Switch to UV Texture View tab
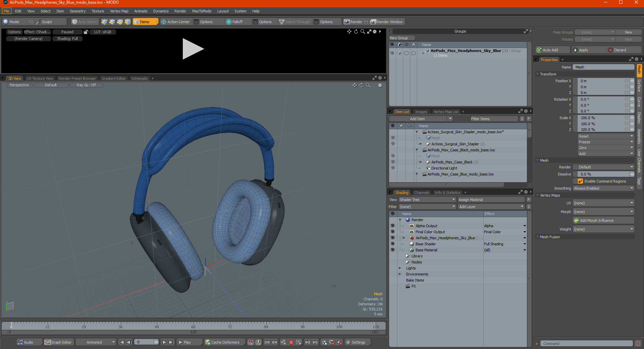Viewport: 644px width, 349px height. pyautogui.click(x=40, y=79)
